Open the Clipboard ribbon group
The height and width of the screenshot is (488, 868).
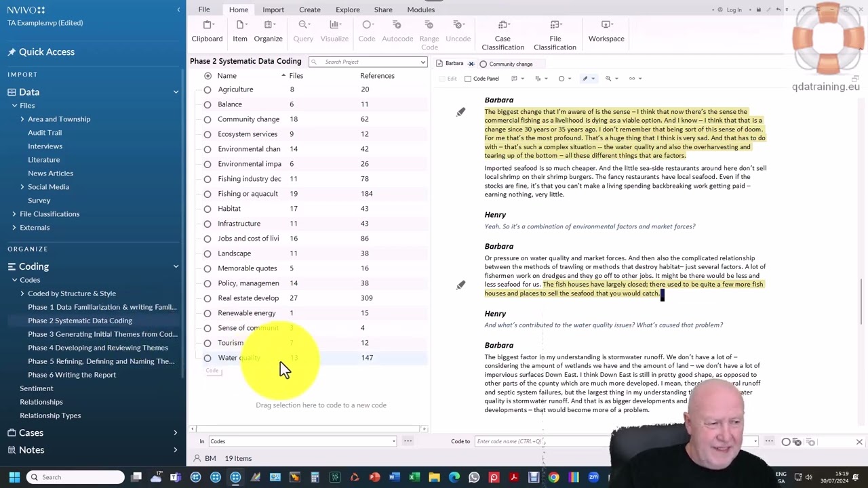coord(207,32)
